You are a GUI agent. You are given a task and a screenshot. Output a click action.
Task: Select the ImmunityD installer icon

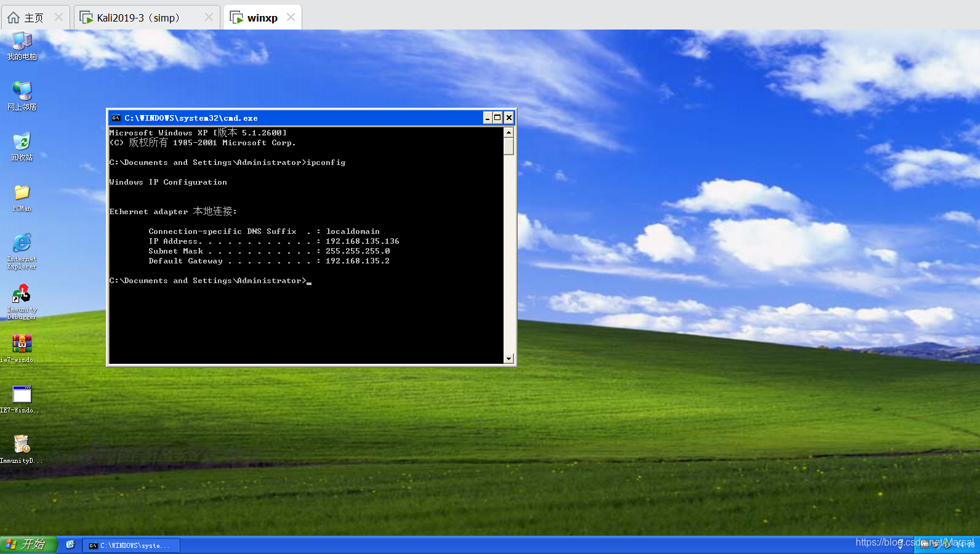click(22, 449)
